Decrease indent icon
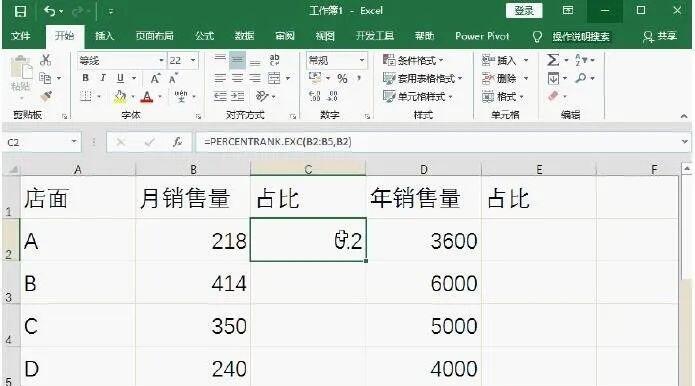Image resolution: width=695 pixels, height=386 pixels. pos(220,96)
